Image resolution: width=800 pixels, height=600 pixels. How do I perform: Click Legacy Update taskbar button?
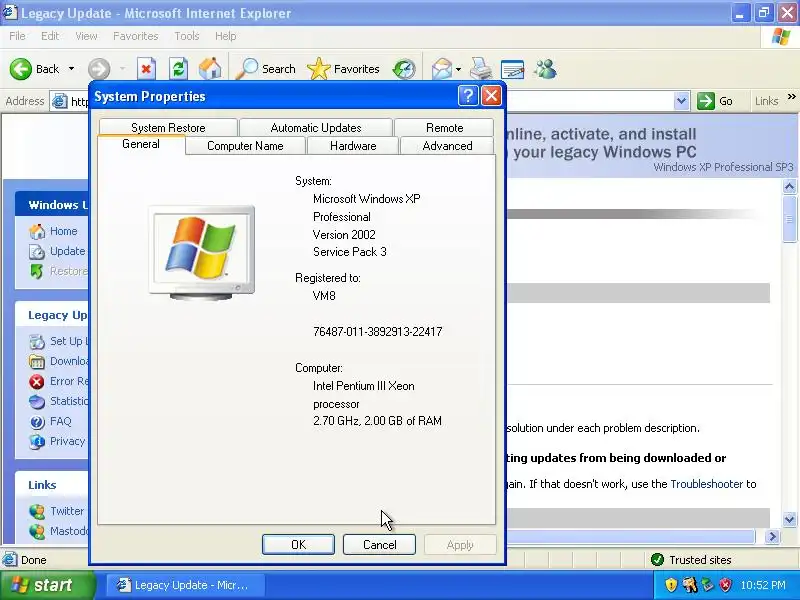click(x=186, y=585)
